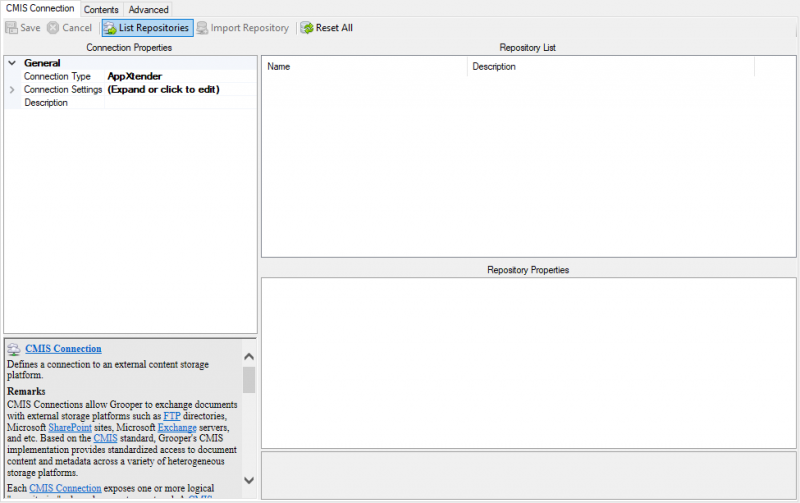Click the help pane scroll-down arrow
The image size is (800, 503).
(x=249, y=480)
